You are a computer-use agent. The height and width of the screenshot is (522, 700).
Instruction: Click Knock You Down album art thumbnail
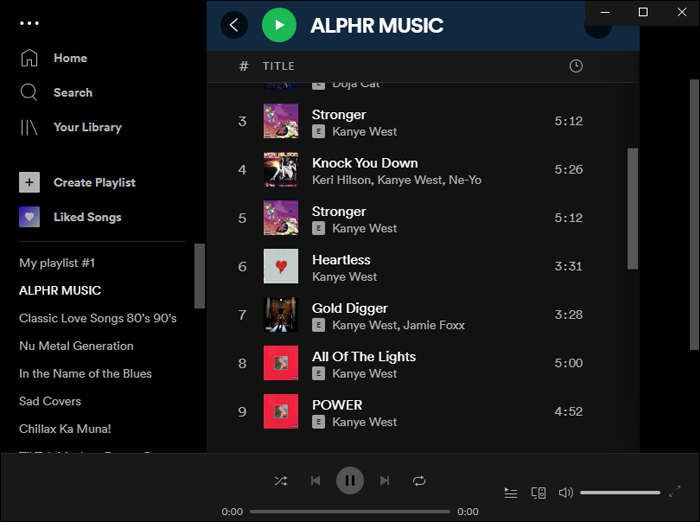[281, 169]
